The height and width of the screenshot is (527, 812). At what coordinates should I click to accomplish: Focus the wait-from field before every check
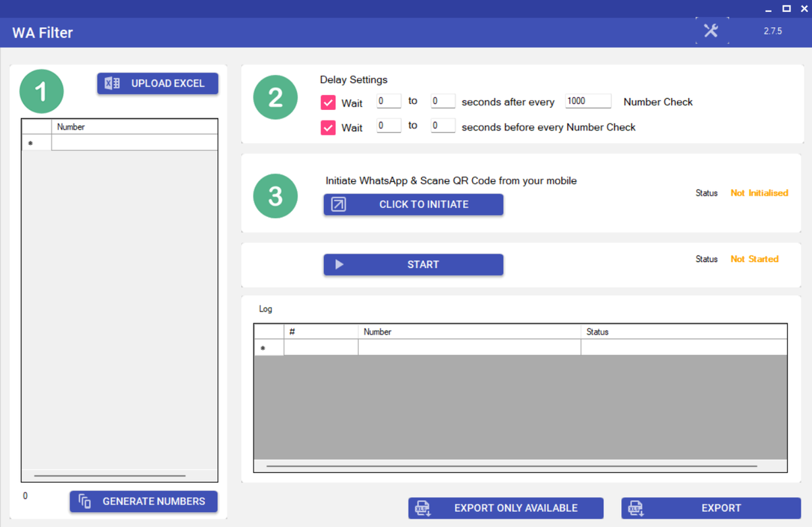[x=389, y=125]
